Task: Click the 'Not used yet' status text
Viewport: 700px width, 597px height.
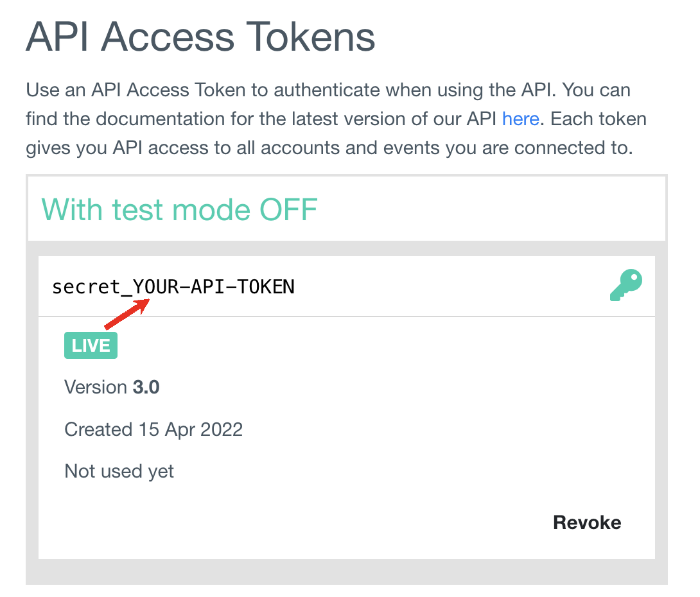Action: click(x=119, y=471)
